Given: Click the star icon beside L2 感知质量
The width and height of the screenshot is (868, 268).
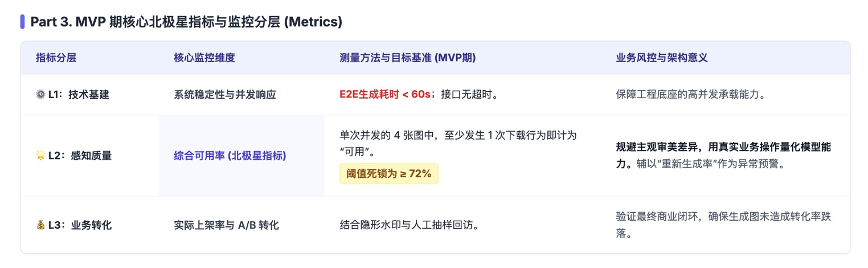Looking at the screenshot, I should pyautogui.click(x=40, y=156).
